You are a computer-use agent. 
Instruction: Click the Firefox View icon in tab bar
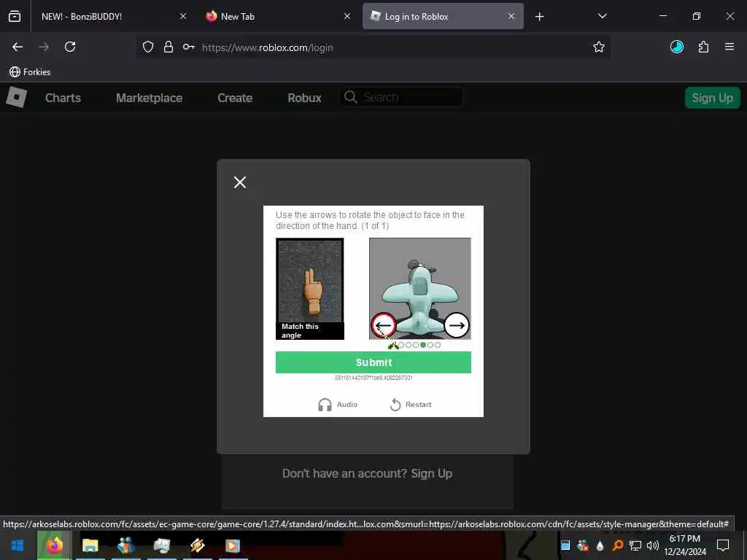15,16
